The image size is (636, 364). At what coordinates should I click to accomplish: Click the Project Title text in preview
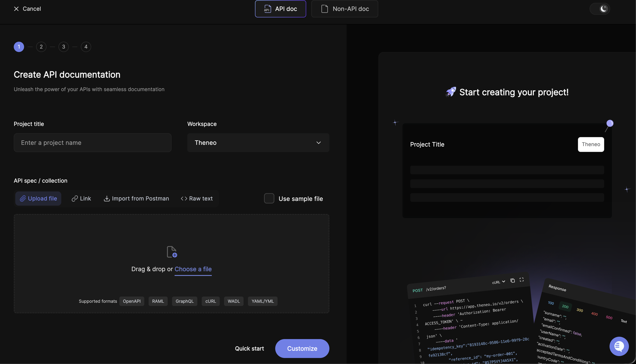pyautogui.click(x=427, y=144)
